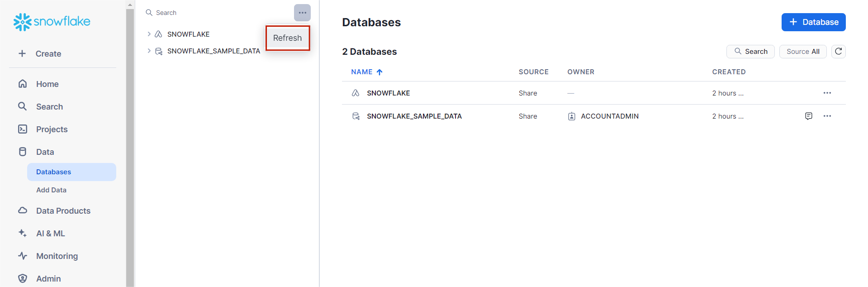This screenshot has width=868, height=287.
Task: Open Data Products in the sidebar
Action: [x=63, y=210]
